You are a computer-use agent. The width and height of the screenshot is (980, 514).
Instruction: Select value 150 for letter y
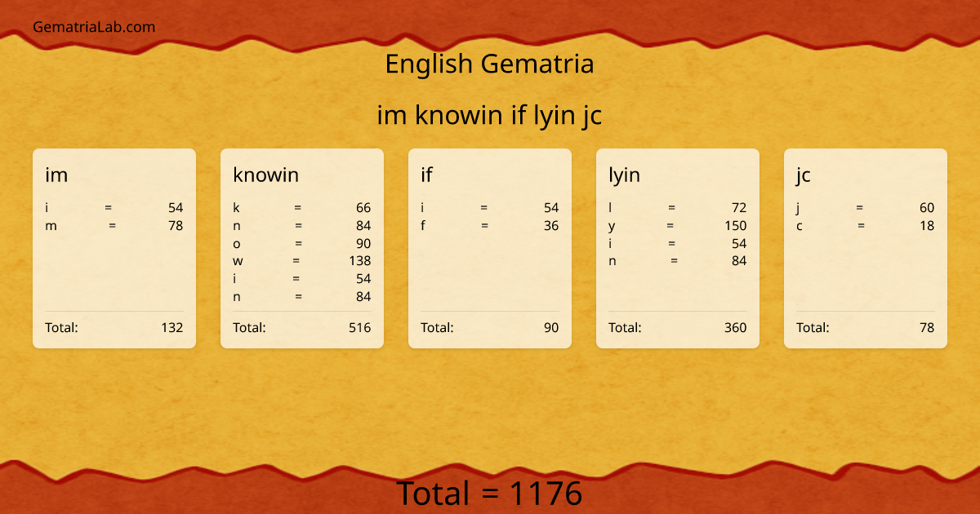(736, 226)
